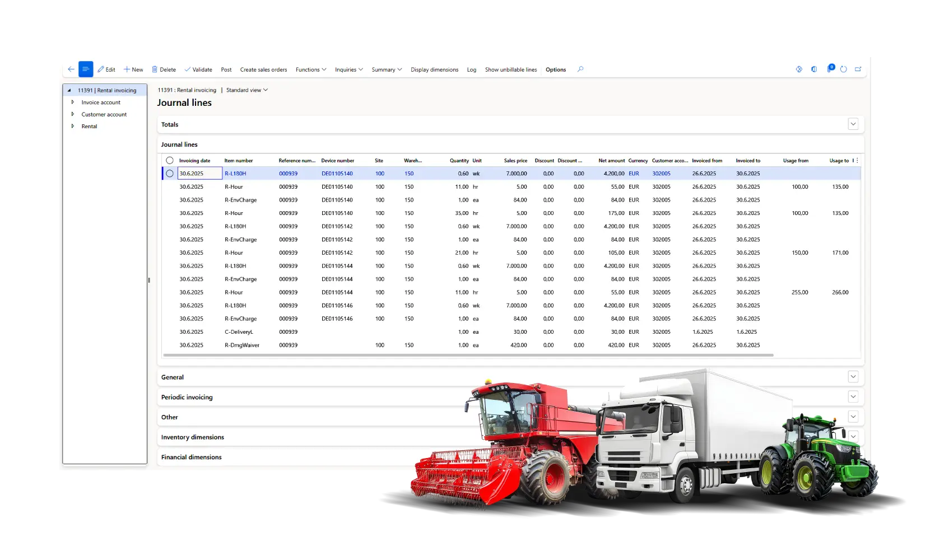Screen dimensions: 930x560
Task: Open the blue list view icon
Action: 86,69
